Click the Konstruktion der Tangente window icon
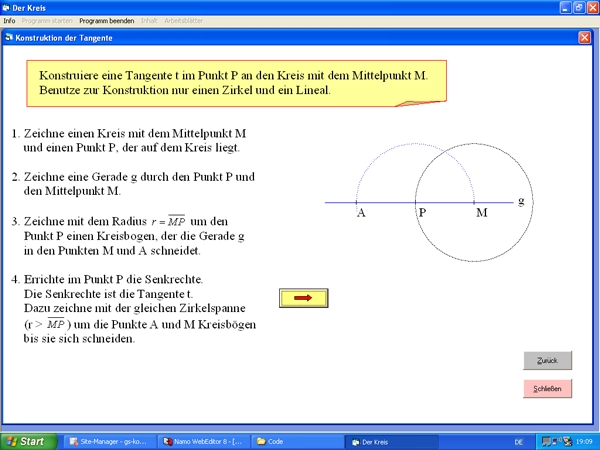This screenshot has width=600, height=450. [x=9, y=37]
